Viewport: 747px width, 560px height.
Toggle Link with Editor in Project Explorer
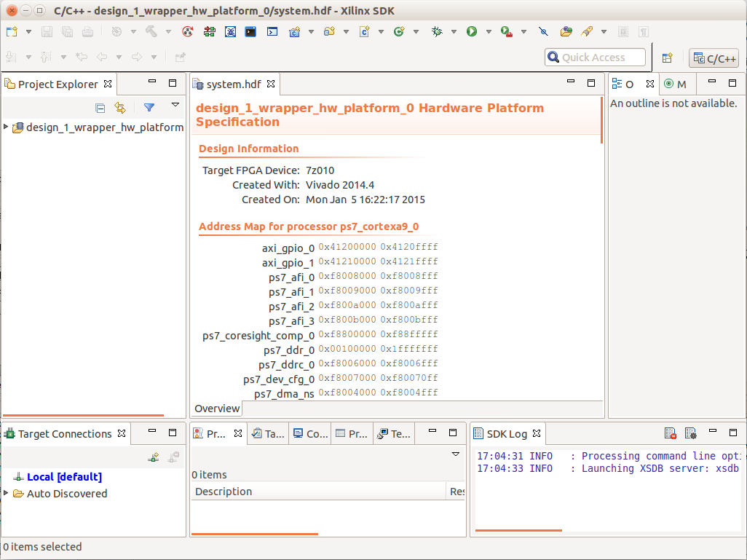121,109
